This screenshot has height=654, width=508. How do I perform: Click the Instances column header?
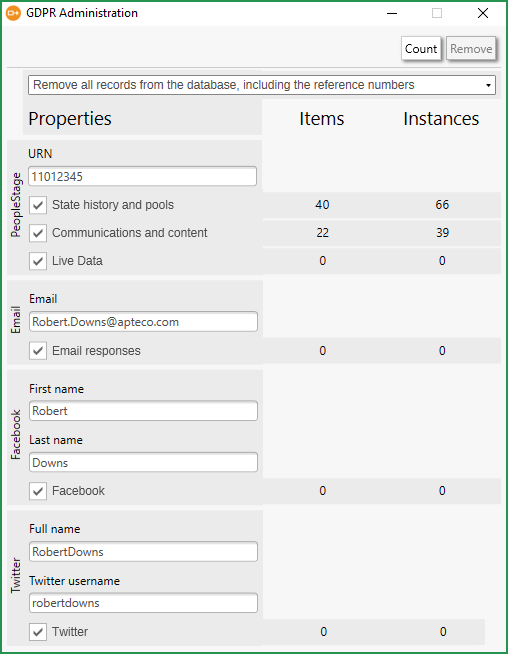tap(441, 119)
